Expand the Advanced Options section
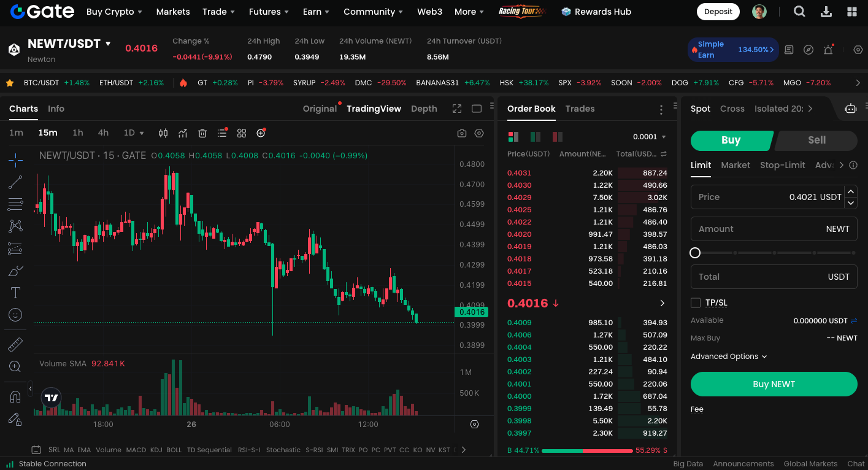Viewport: 868px width, 470px height. pos(729,356)
